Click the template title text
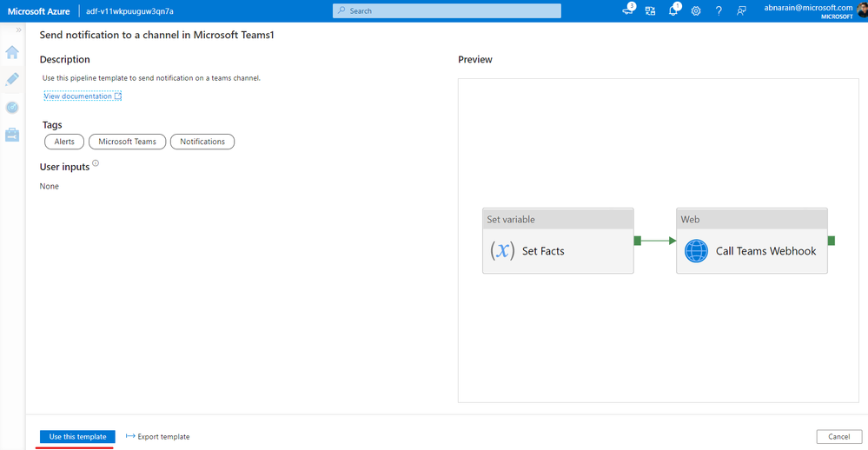The height and width of the screenshot is (450, 868). coord(156,35)
